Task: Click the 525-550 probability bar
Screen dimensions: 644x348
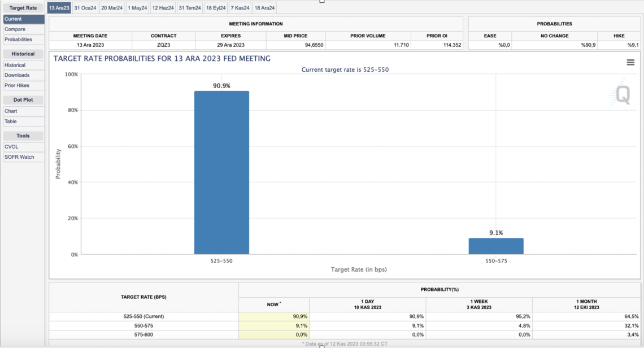Action: 222,172
